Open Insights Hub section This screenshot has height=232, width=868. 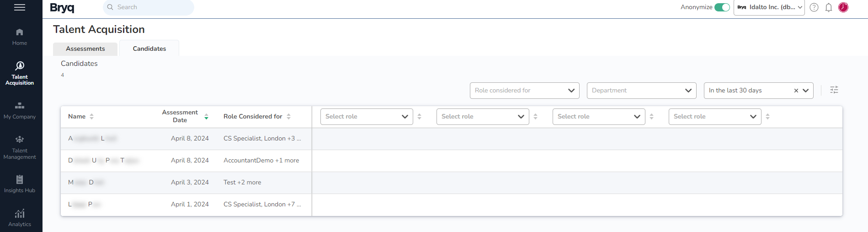[20, 184]
